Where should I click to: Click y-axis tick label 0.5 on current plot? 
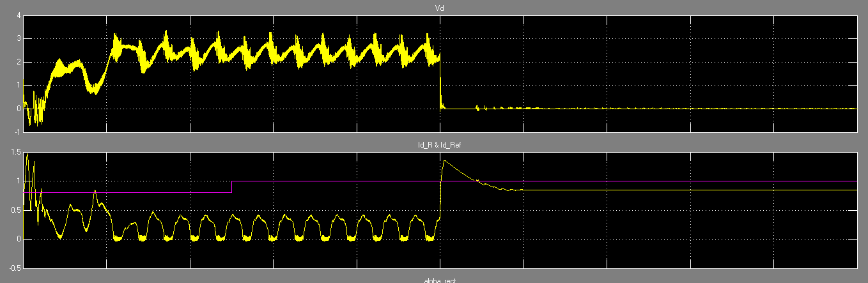(14, 210)
